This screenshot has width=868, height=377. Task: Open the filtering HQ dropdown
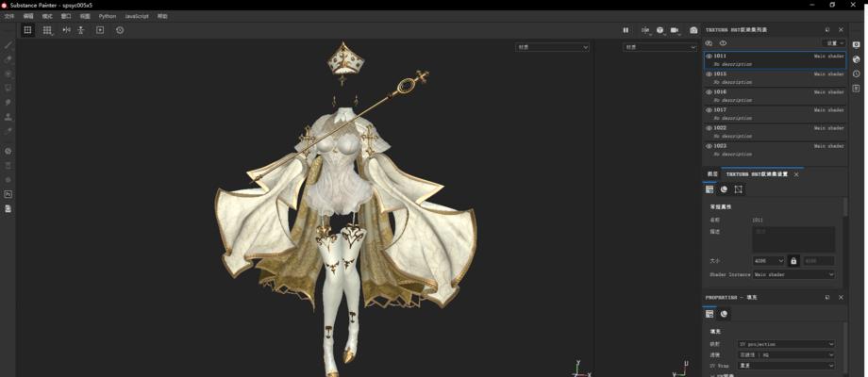[x=786, y=355]
